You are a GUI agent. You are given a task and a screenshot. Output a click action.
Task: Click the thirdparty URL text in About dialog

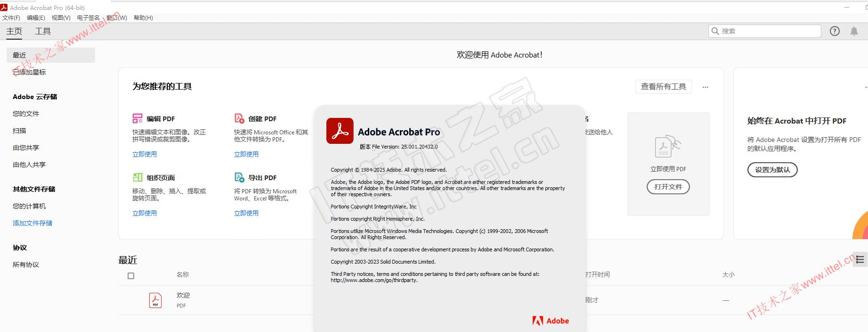coord(374,280)
